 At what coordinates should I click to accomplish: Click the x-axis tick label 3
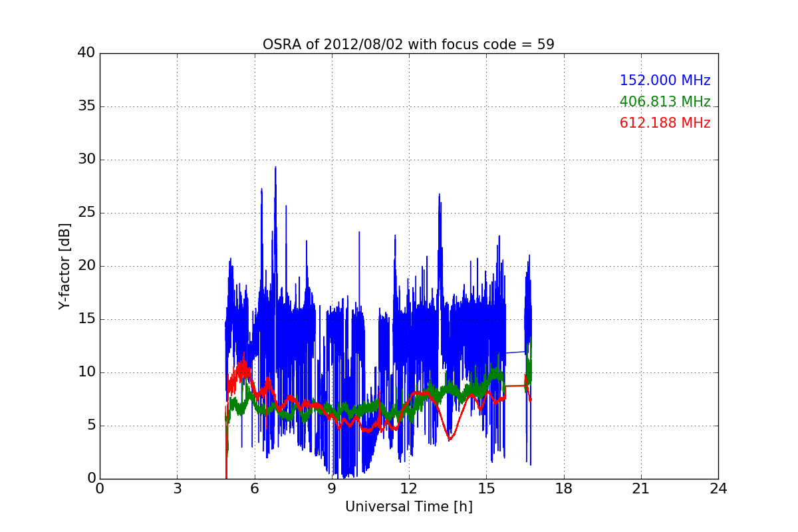177,488
